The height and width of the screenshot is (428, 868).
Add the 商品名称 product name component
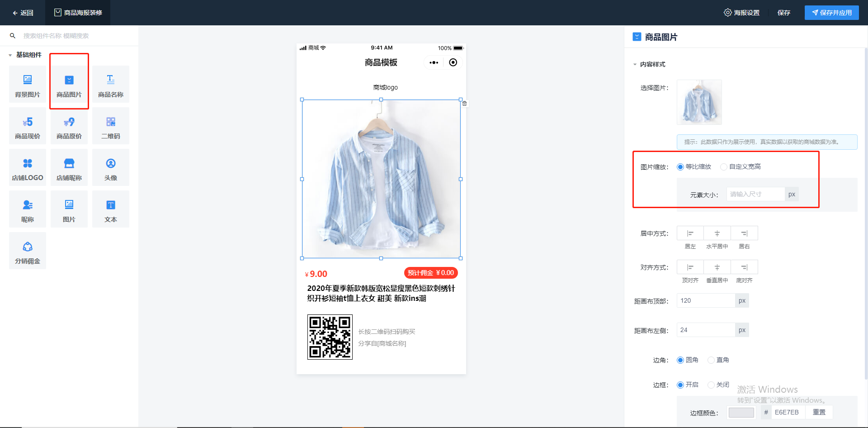(111, 84)
